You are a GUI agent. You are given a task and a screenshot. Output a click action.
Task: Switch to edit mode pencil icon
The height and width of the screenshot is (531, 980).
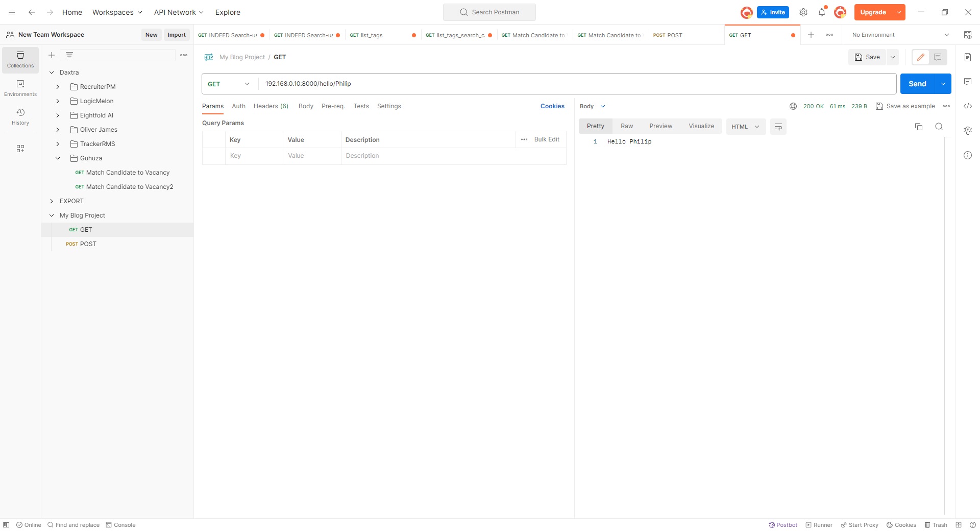pos(921,57)
